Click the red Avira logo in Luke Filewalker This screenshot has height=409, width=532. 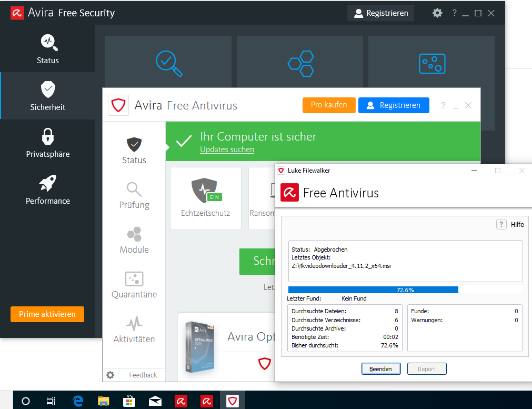pyautogui.click(x=290, y=193)
